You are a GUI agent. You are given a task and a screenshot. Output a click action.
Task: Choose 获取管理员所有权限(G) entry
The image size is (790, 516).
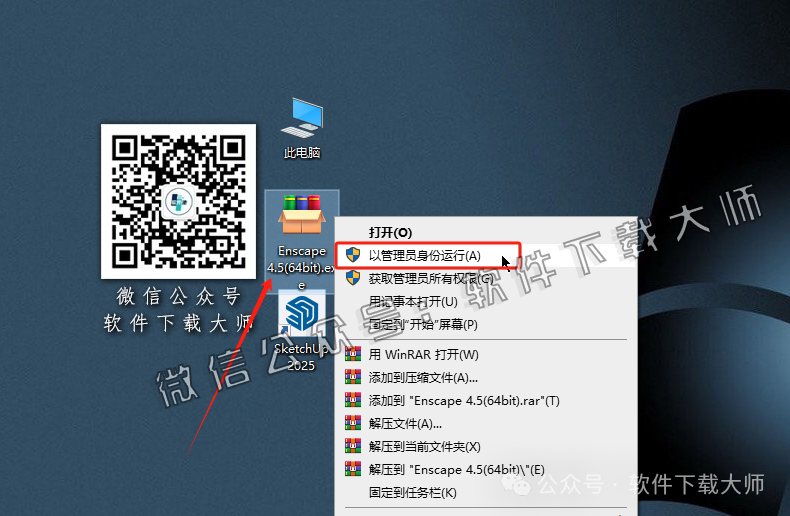point(486,278)
